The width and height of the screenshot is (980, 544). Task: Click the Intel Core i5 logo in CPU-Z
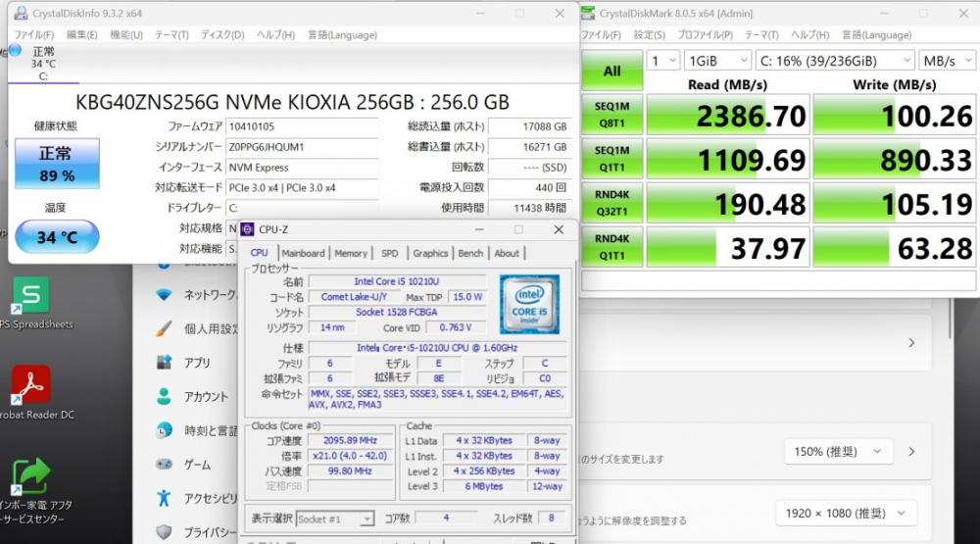point(529,305)
